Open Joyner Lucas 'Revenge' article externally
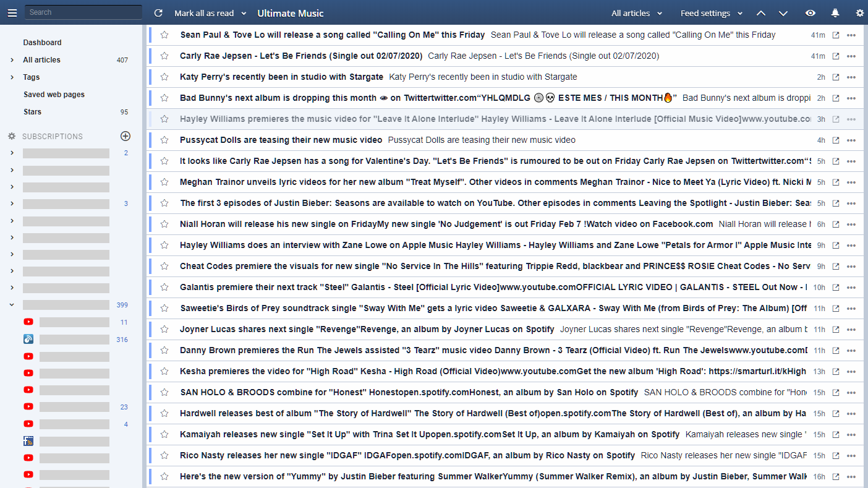 836,329
